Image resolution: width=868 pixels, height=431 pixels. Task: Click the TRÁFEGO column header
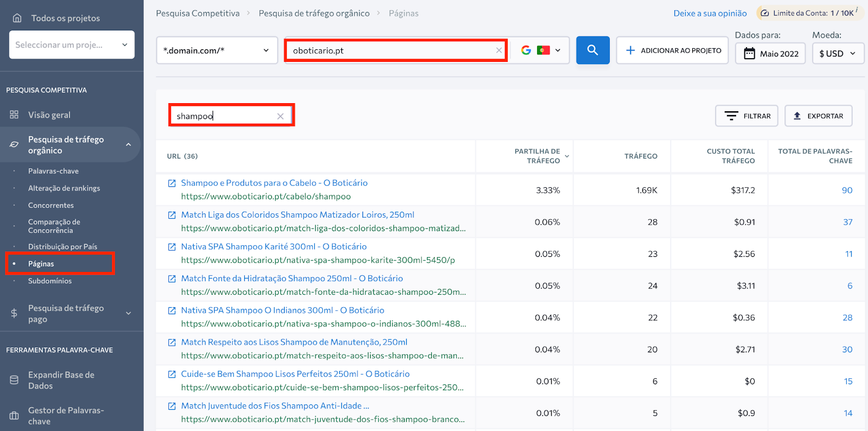(x=641, y=156)
